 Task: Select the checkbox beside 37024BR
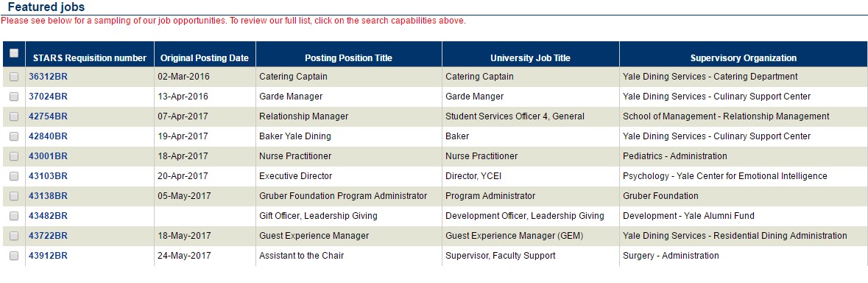pyautogui.click(x=14, y=97)
